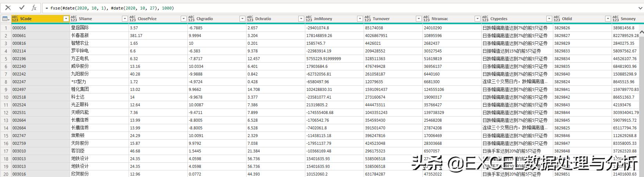644x177 pixels.
Task: Click Chgradio value -6.7885
Action: point(217,28)
